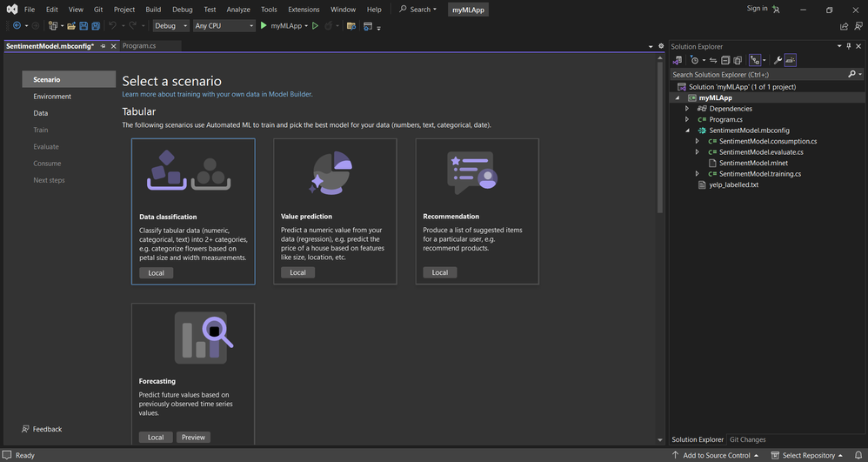The image size is (868, 462).
Task: Click the Open File folder icon
Action: point(71,25)
